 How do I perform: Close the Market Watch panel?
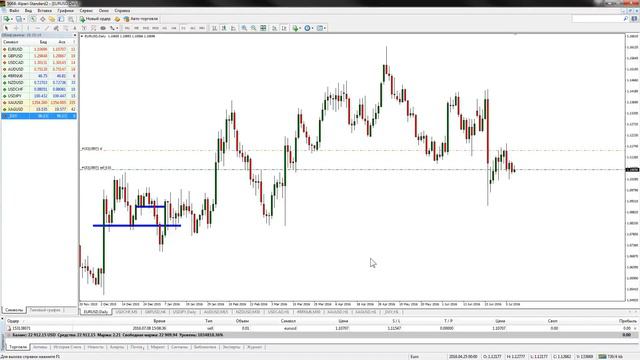pos(75,36)
